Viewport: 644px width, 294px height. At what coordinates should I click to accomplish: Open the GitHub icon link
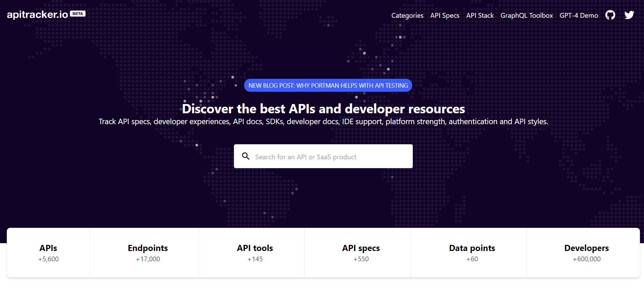(x=610, y=15)
